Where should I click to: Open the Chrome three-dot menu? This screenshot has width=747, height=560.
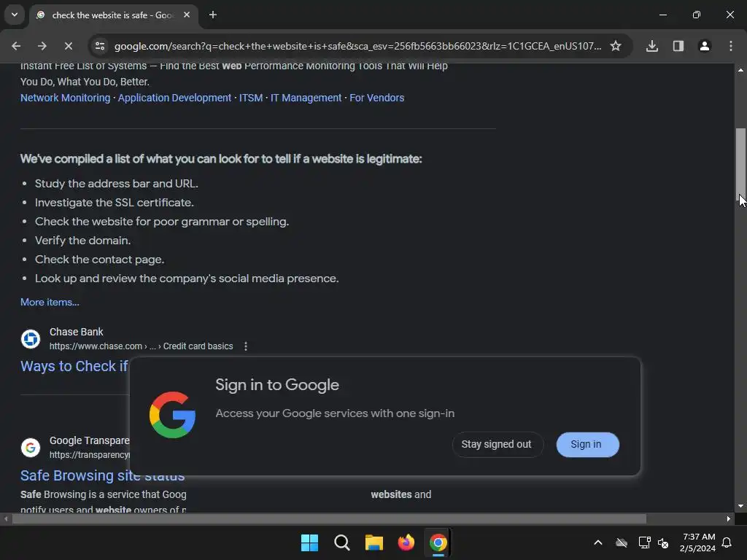(x=731, y=46)
